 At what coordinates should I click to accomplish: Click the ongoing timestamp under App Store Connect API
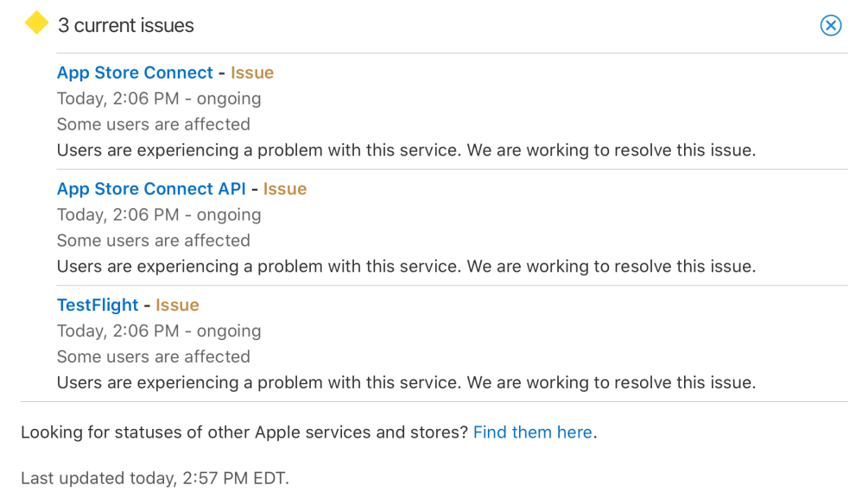pos(159,215)
